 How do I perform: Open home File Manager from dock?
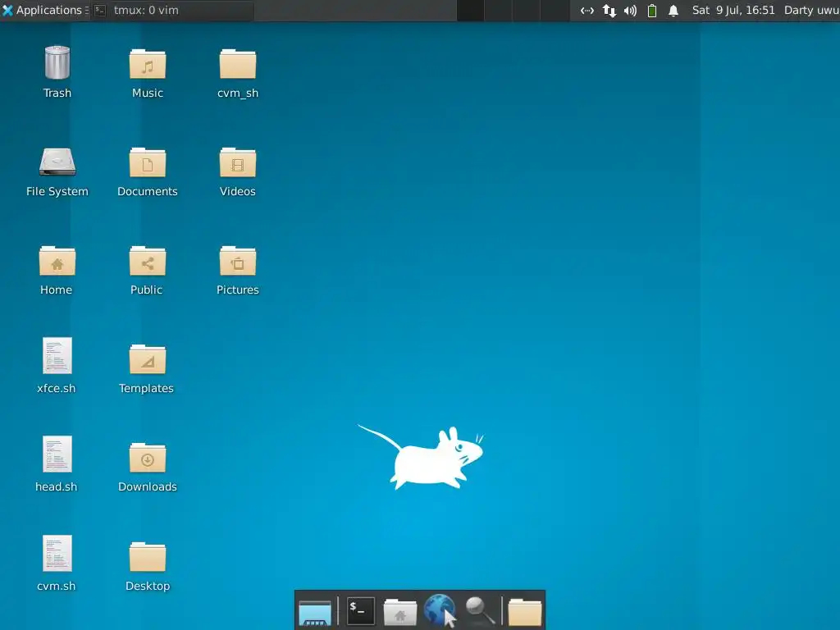pyautogui.click(x=400, y=612)
